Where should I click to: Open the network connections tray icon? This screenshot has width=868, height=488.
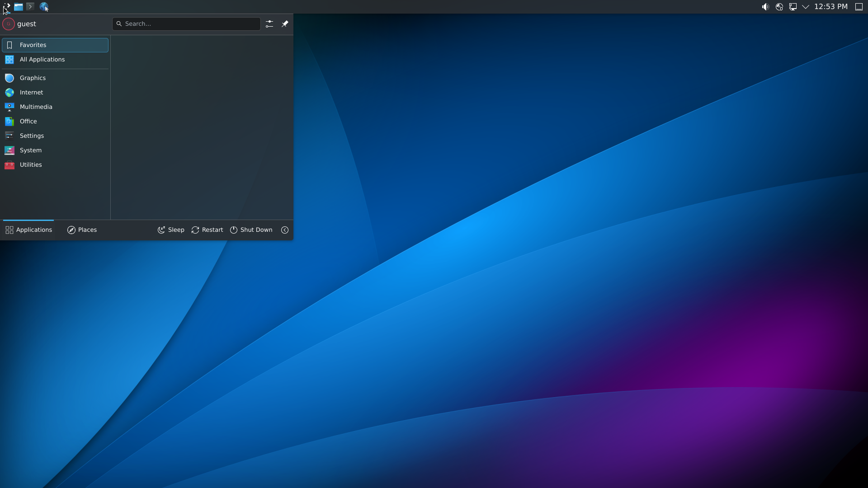click(x=793, y=7)
